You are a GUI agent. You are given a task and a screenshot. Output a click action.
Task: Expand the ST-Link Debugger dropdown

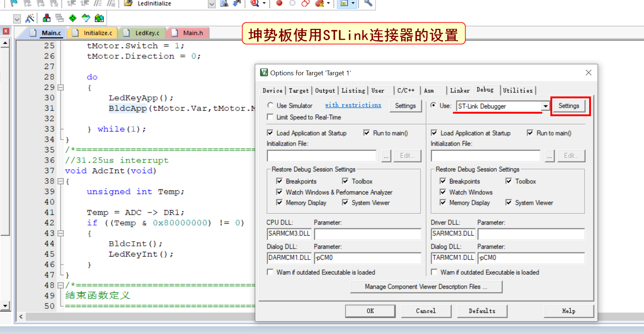click(x=545, y=106)
